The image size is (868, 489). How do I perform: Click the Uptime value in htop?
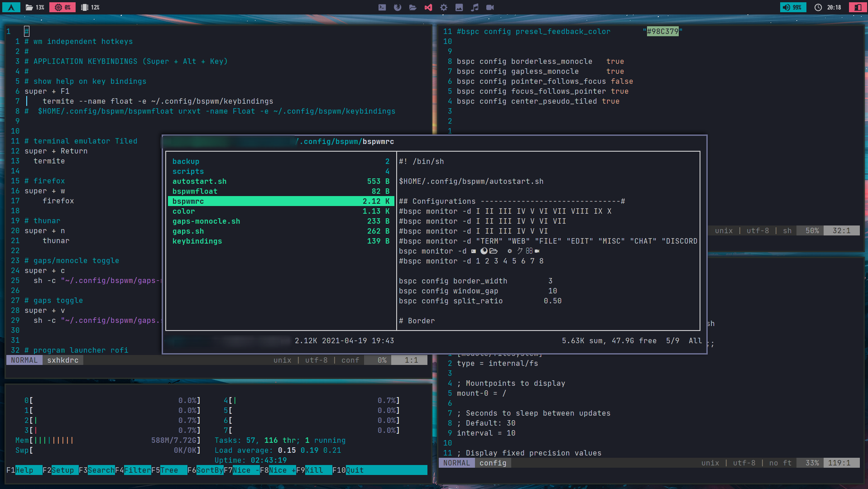pyautogui.click(x=269, y=460)
